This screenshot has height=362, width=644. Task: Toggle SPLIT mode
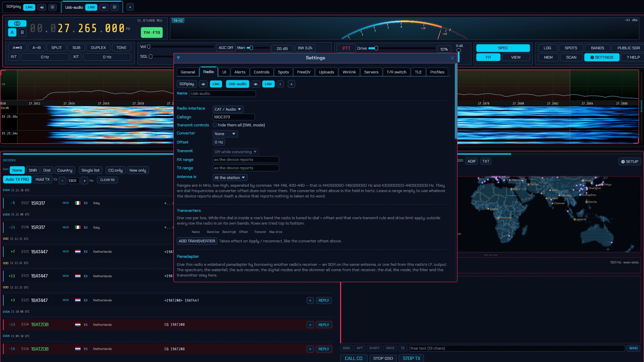56,48
